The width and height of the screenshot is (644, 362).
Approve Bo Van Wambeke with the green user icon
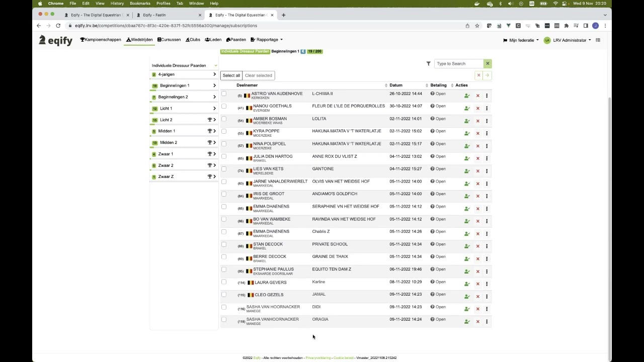467,221
